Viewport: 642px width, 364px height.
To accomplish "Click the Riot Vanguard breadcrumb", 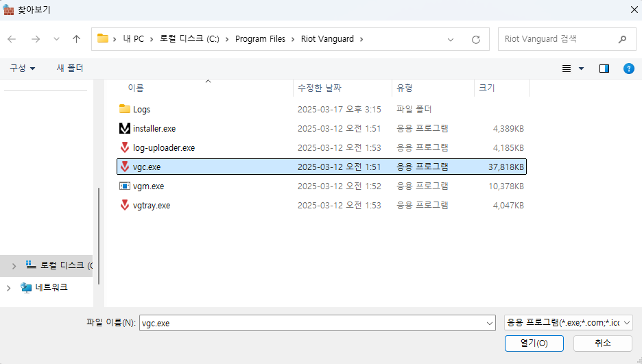I will click(x=327, y=39).
